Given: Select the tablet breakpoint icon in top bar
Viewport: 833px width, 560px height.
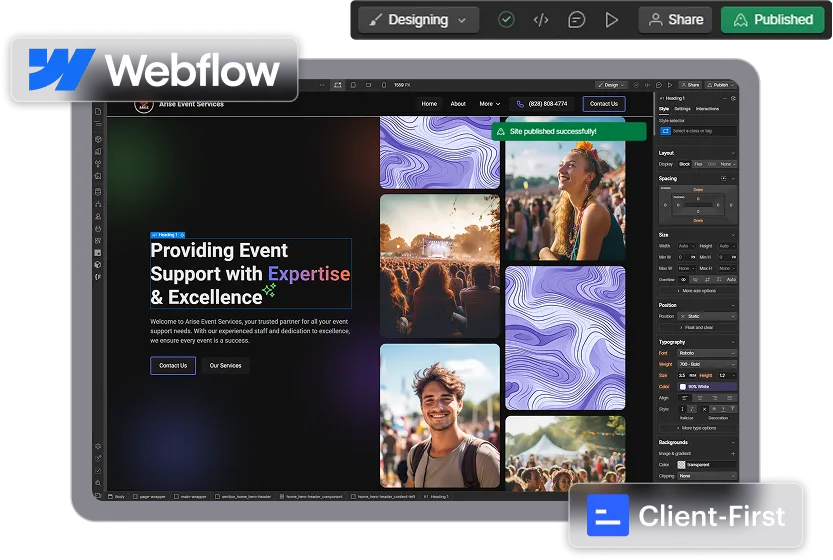Looking at the screenshot, I should [x=353, y=85].
